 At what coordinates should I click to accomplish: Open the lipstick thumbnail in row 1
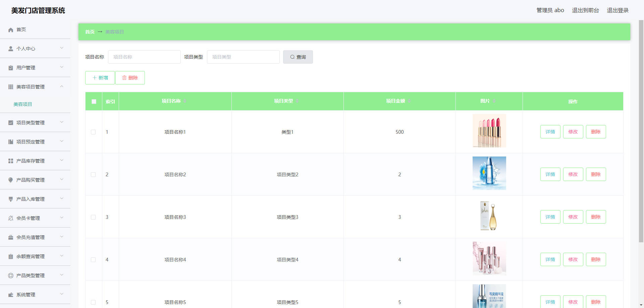click(489, 131)
